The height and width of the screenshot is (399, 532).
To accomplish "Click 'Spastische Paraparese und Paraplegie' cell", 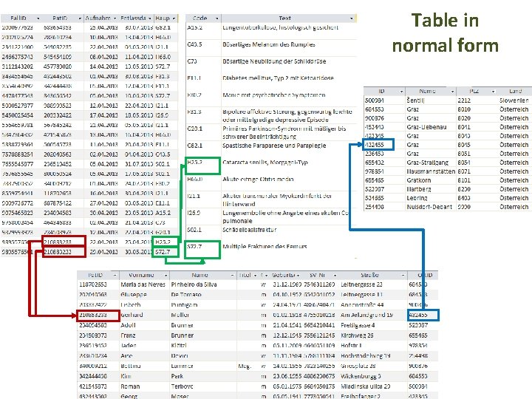I will [274, 146].
